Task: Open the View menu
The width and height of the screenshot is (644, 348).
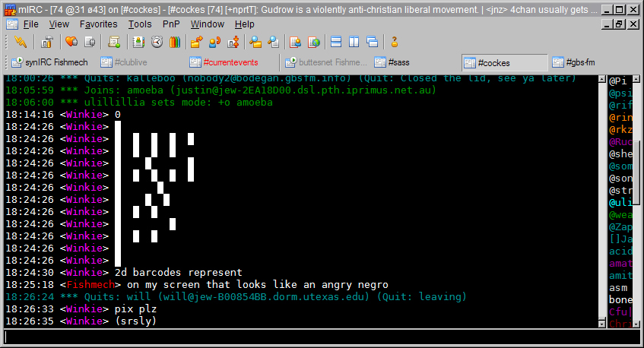Action: point(59,24)
